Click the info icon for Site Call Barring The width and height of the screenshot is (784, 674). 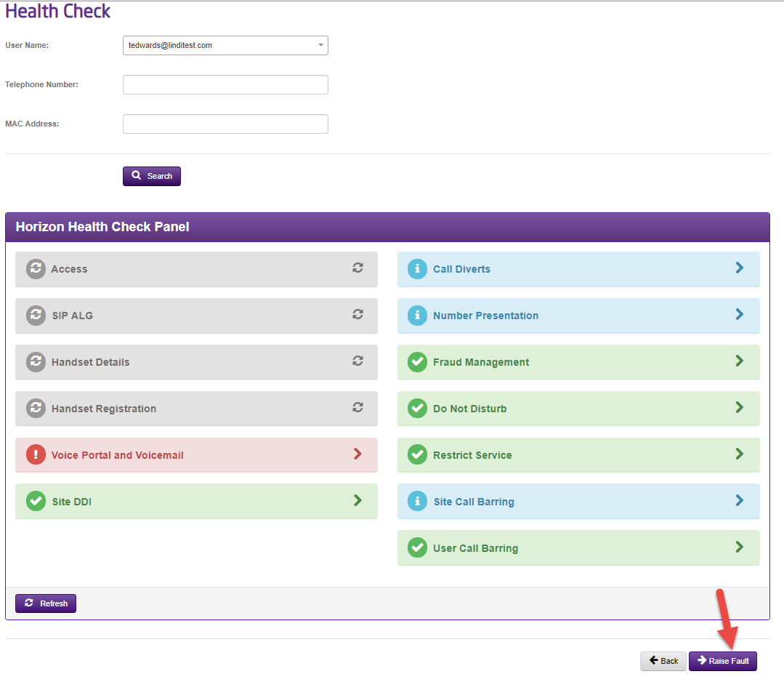click(x=417, y=502)
